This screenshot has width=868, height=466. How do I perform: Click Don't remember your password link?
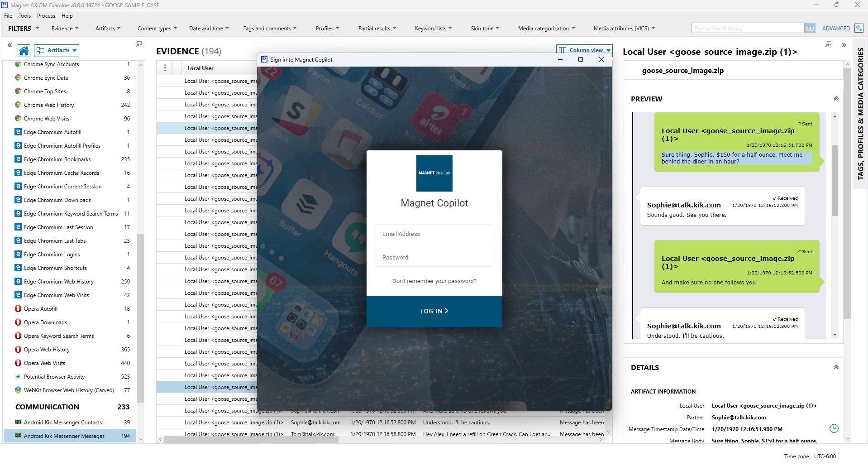[434, 281]
